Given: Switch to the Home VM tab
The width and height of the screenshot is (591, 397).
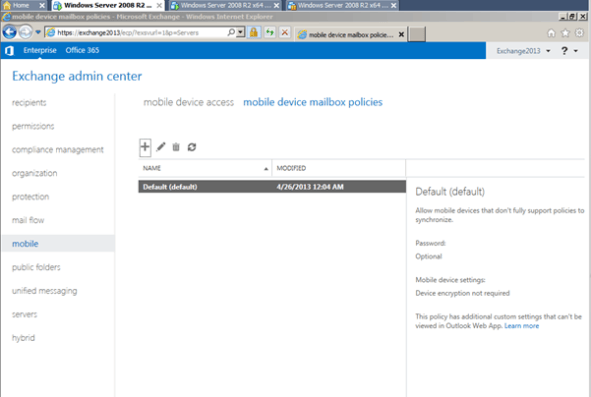Looking at the screenshot, I should pyautogui.click(x=21, y=5).
